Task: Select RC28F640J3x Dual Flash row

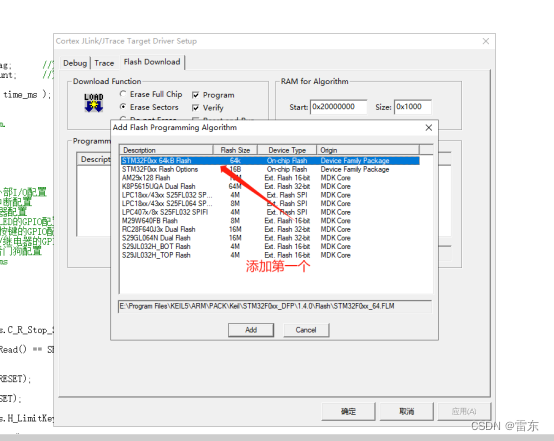Action: pos(270,229)
